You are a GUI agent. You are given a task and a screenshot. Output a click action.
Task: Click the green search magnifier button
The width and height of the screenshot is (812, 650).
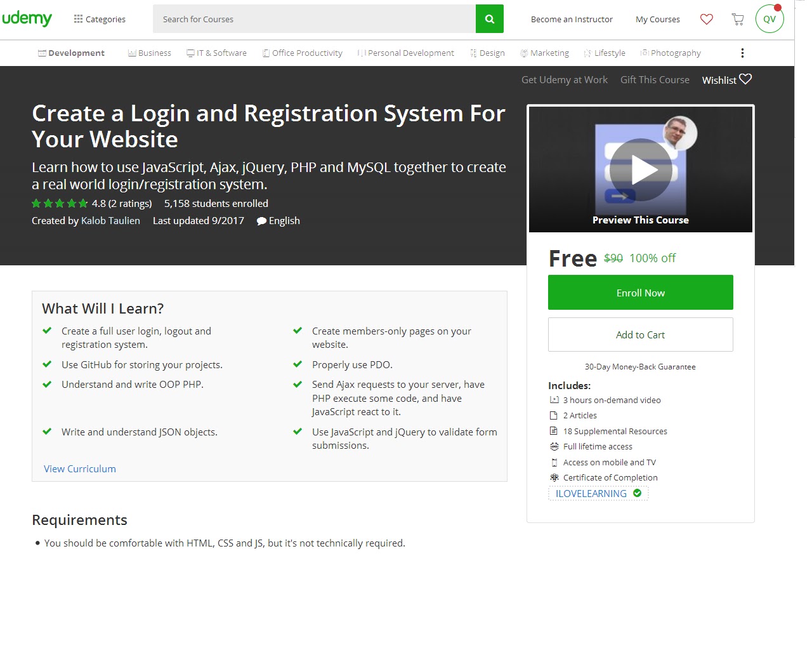coord(490,19)
